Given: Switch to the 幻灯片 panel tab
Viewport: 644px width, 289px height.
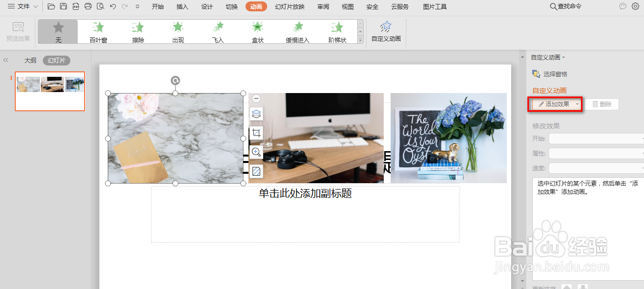Looking at the screenshot, I should pyautogui.click(x=57, y=61).
